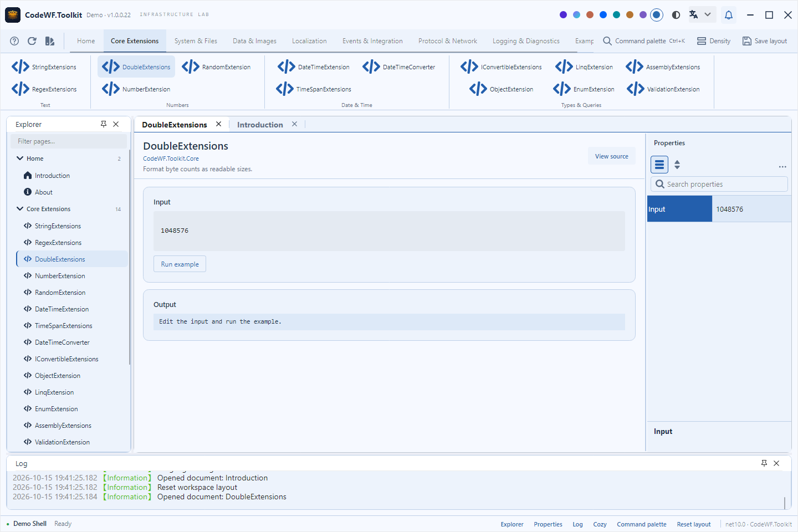This screenshot has height=532, width=798.
Task: Toggle alphabetical sort in Properties
Action: coord(677,165)
